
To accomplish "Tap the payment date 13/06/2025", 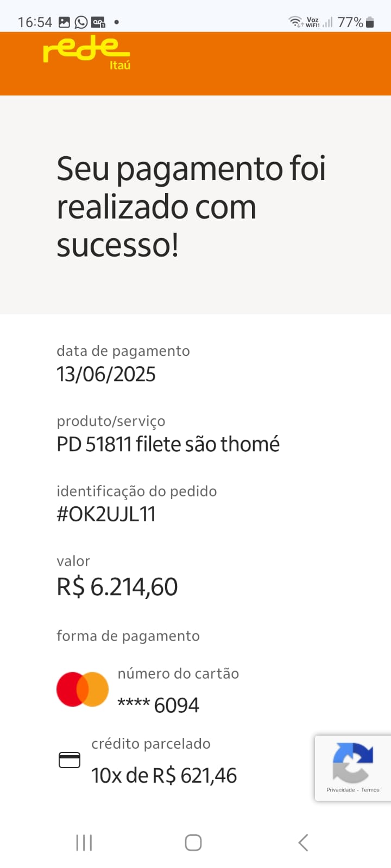I will pos(106,374).
